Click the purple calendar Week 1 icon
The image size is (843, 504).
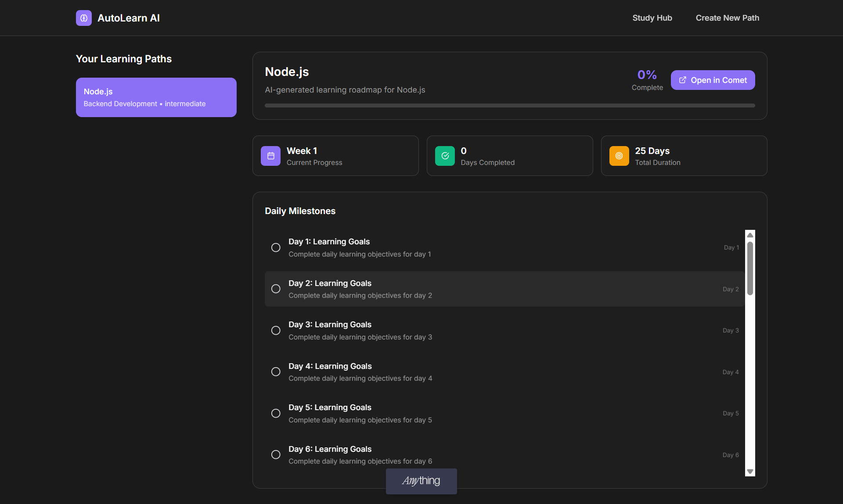coord(270,156)
